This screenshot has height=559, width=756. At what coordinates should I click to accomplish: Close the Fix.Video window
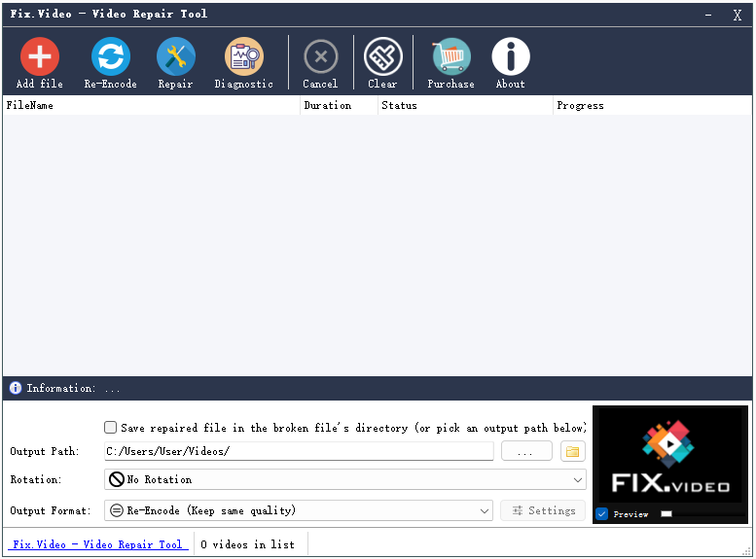click(x=738, y=15)
